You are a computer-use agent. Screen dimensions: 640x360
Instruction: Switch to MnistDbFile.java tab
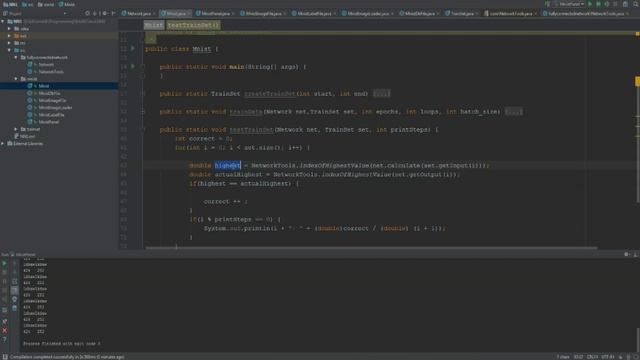click(x=420, y=13)
